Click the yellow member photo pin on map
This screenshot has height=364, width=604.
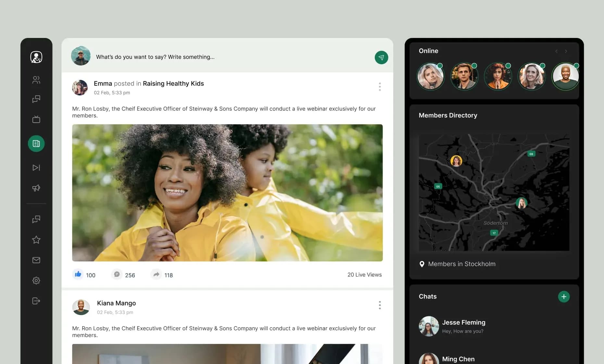coord(456,161)
